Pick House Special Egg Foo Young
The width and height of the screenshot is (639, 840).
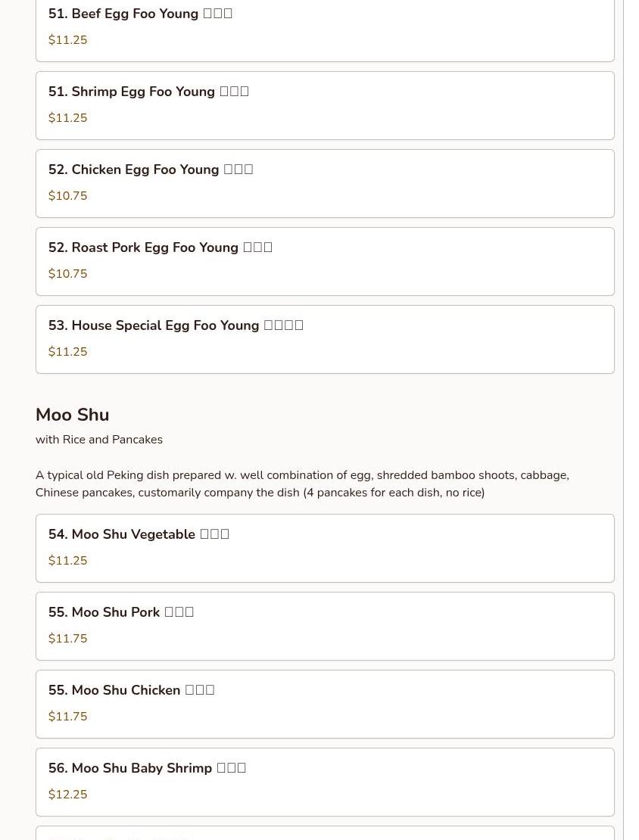click(325, 340)
